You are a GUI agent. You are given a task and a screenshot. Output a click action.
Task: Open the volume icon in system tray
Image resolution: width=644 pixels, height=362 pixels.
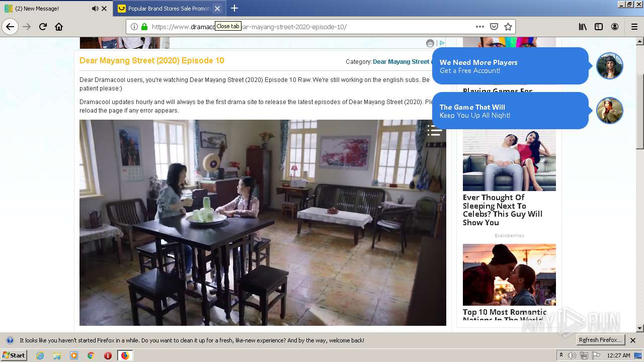point(572,355)
